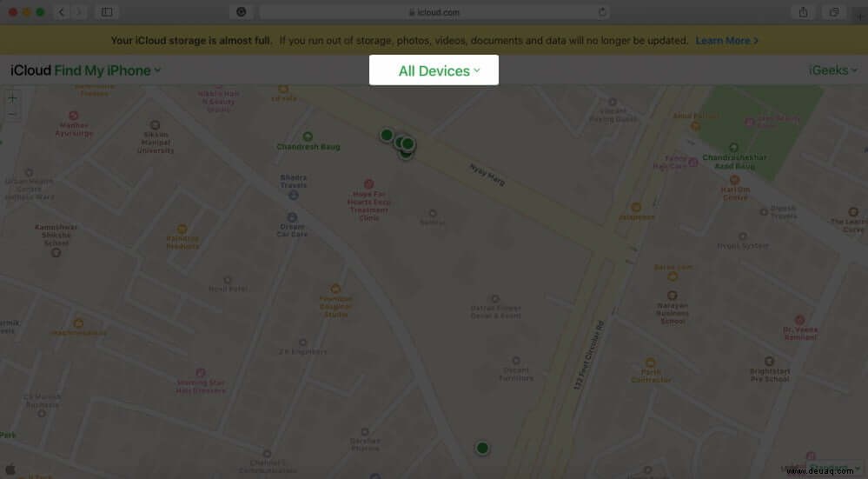Viewport: 868px width, 479px height.
Task: Select the Narayan Business School pin
Action: coord(672,296)
